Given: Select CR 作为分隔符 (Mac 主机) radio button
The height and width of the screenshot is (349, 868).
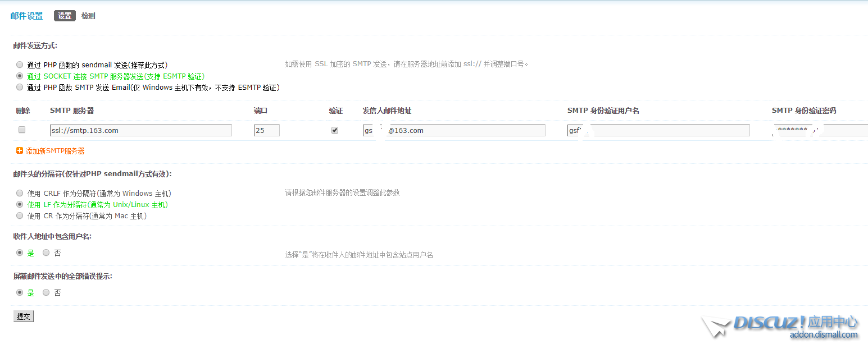Looking at the screenshot, I should click(20, 215).
